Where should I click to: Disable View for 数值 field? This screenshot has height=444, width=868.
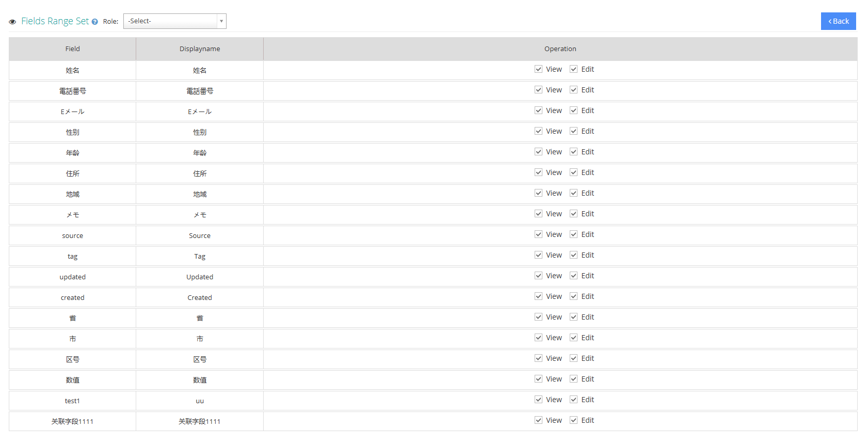coord(538,379)
